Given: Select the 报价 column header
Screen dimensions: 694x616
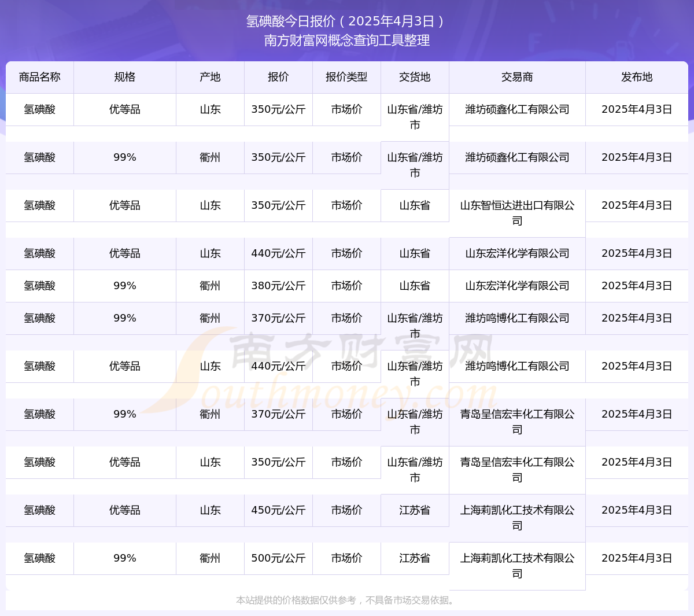Looking at the screenshot, I should (278, 77).
